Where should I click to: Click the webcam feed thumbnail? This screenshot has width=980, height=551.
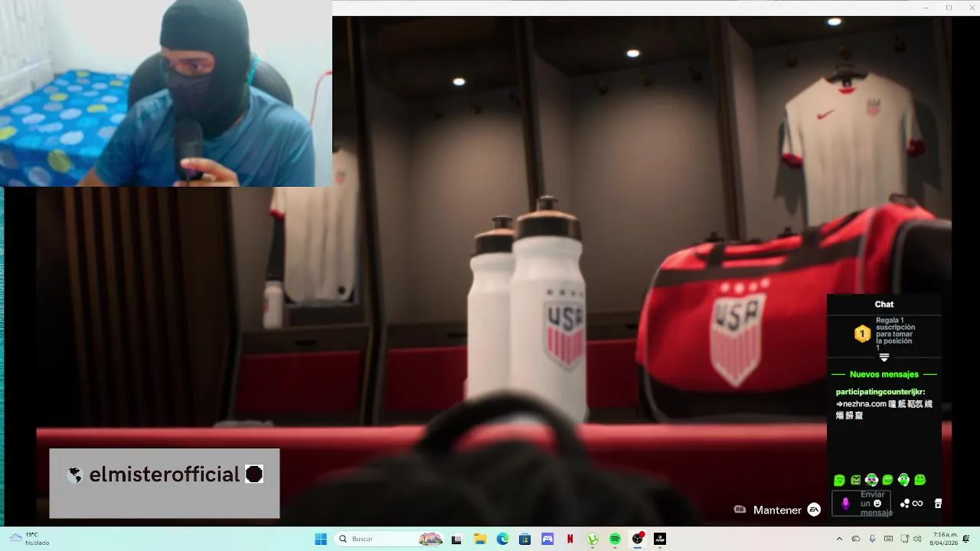pyautogui.click(x=166, y=93)
